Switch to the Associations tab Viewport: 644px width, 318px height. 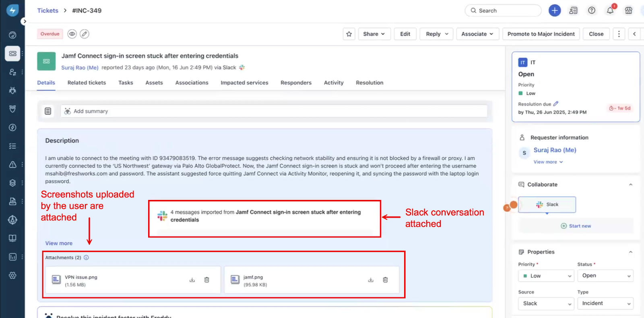click(192, 83)
